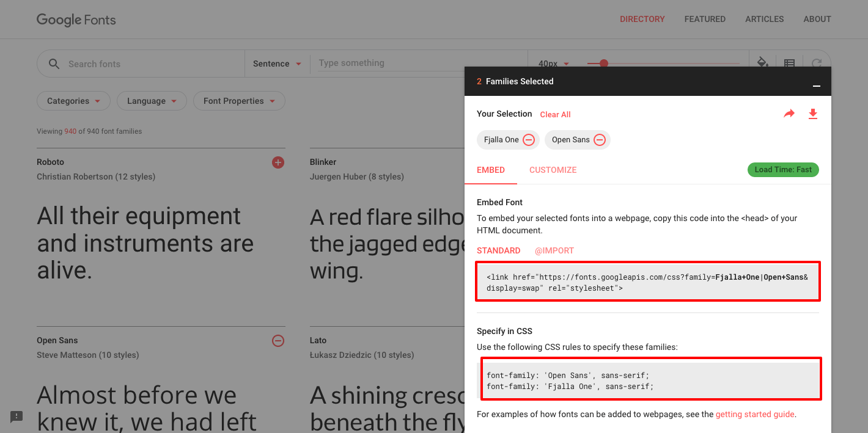Download the selected font families
868x433 pixels.
[x=813, y=114]
